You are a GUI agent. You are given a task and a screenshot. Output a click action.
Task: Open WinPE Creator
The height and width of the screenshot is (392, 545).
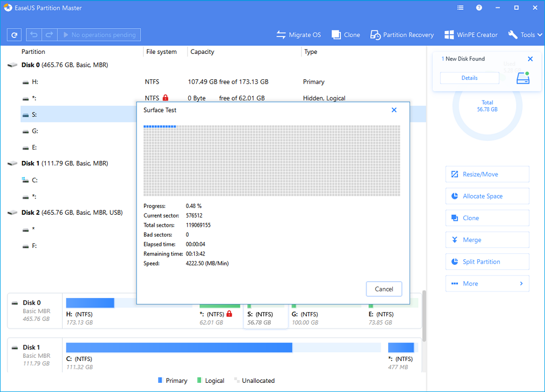click(x=471, y=35)
